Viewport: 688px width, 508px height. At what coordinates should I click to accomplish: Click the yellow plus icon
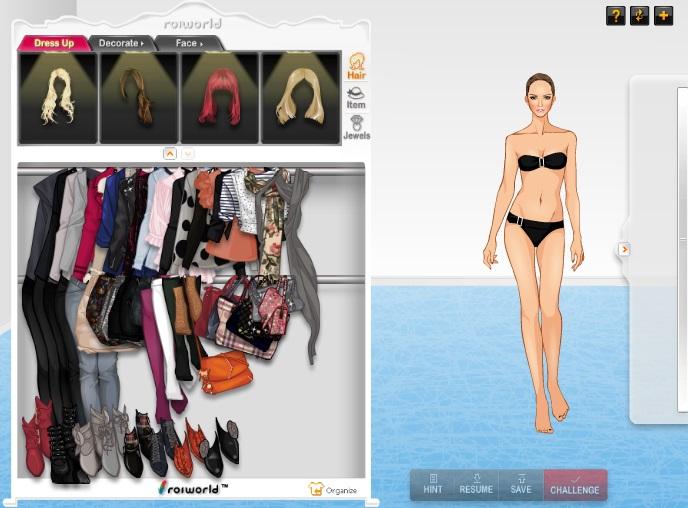(x=663, y=16)
